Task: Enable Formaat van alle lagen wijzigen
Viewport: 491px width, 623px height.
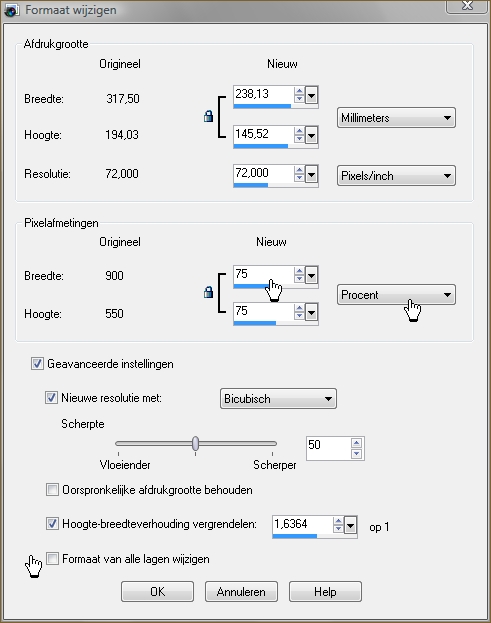Action: click(52, 559)
